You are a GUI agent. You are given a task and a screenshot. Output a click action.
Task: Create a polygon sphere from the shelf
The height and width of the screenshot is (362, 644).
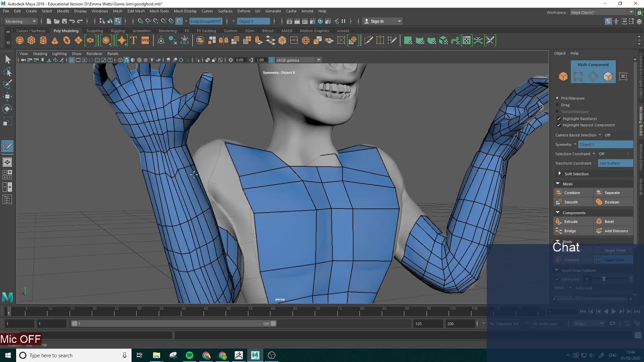pos(20,41)
